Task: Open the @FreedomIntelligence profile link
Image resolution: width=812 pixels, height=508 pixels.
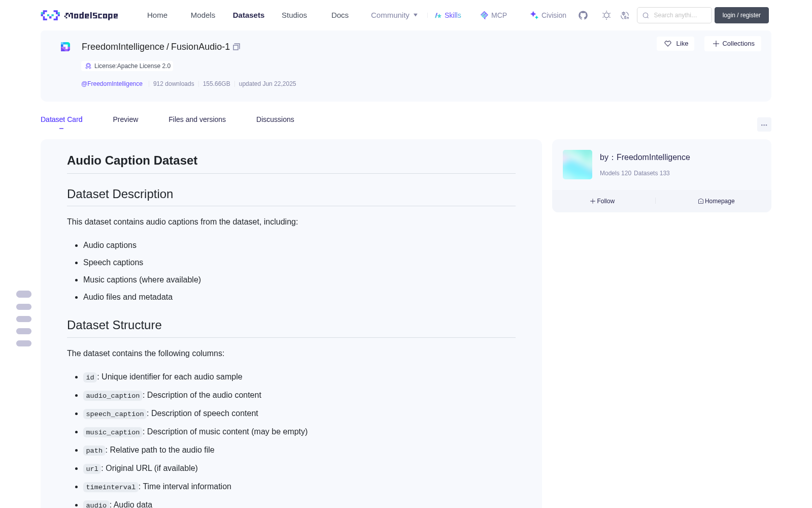Action: [x=112, y=84]
